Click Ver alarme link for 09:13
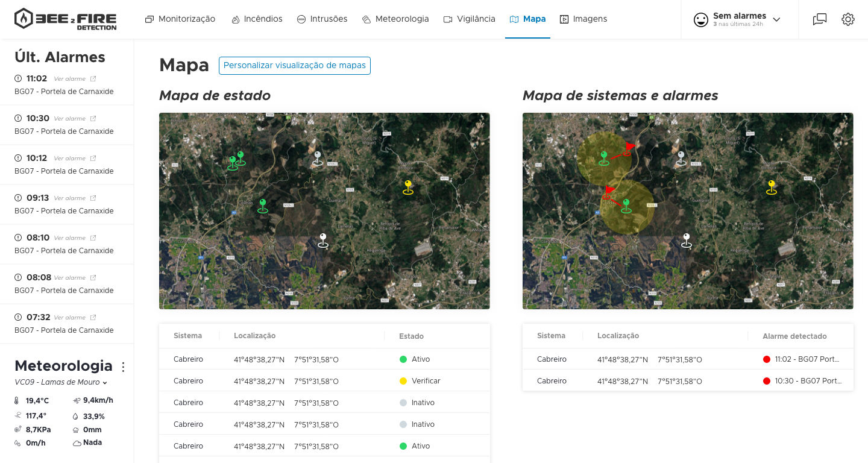The image size is (868, 463). pyautogui.click(x=70, y=198)
